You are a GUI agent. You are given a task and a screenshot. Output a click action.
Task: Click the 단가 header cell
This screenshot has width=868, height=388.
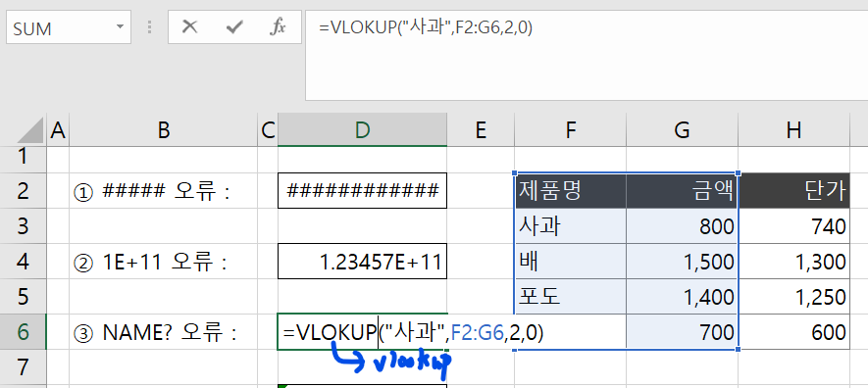click(793, 191)
